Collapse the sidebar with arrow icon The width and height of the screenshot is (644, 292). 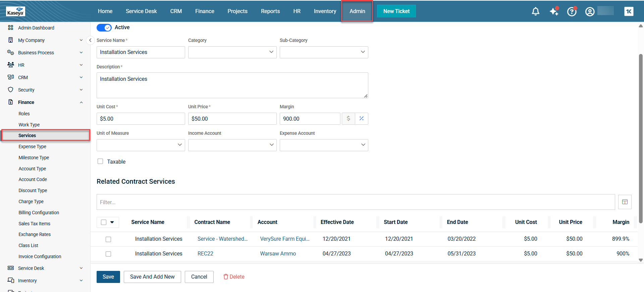tap(90, 40)
